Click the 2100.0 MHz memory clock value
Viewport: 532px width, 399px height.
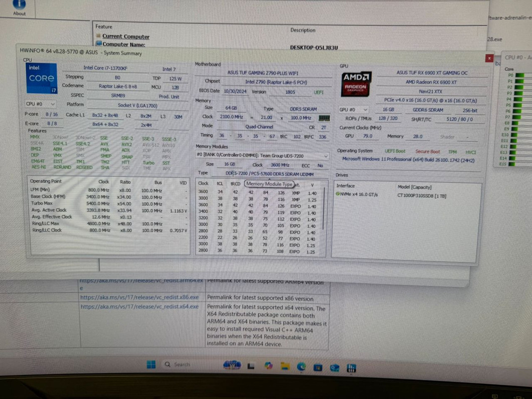click(231, 117)
